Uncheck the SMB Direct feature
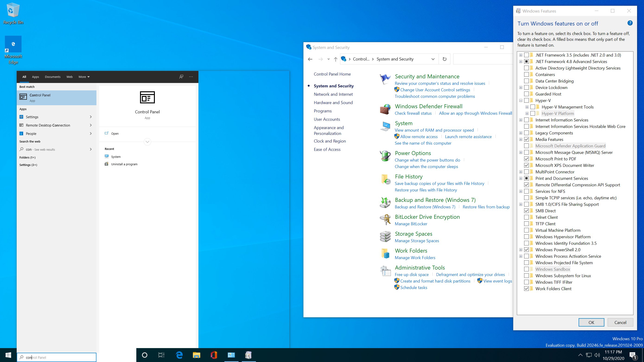The width and height of the screenshot is (644, 362). tap(526, 211)
